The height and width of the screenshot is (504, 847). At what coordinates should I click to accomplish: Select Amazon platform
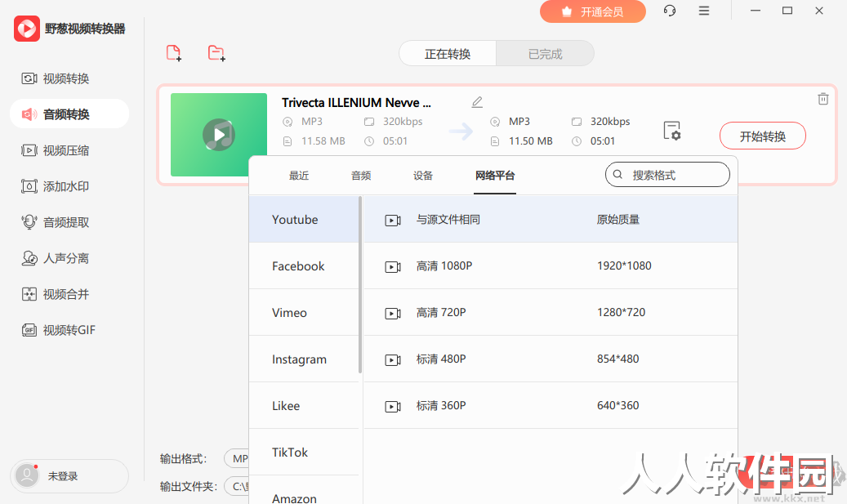click(304, 492)
